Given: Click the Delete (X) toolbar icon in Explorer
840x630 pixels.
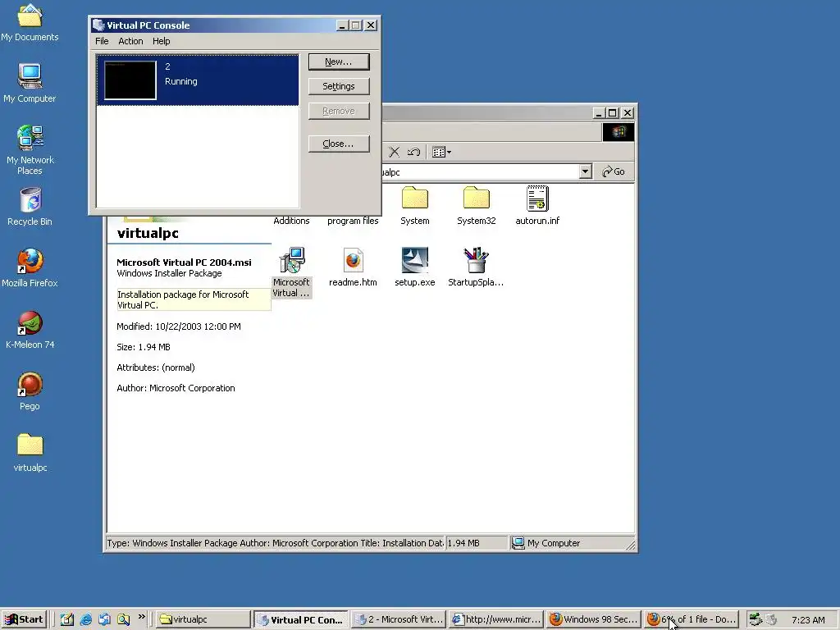Looking at the screenshot, I should (x=394, y=152).
